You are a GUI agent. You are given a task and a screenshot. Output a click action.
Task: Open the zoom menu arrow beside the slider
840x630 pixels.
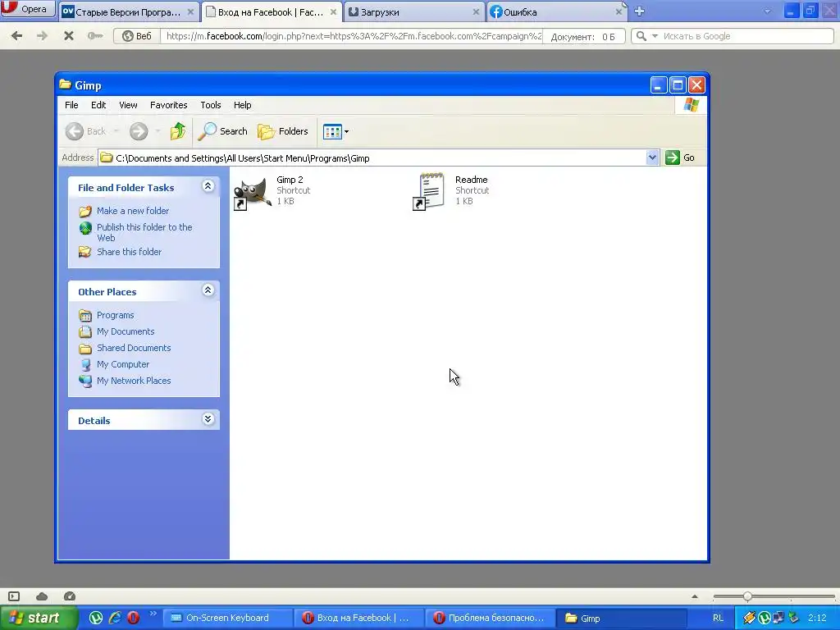695,596
